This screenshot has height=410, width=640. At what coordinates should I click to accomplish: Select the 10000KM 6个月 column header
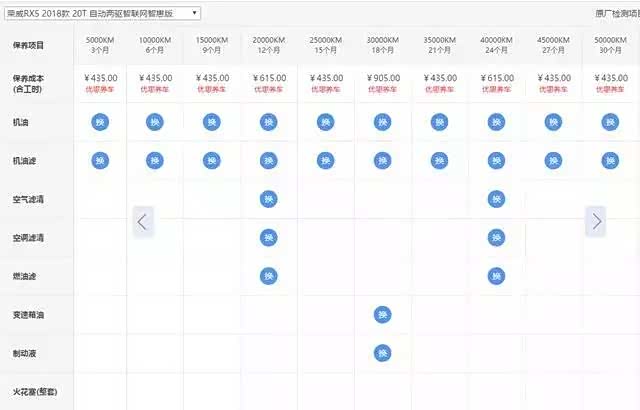pos(155,45)
